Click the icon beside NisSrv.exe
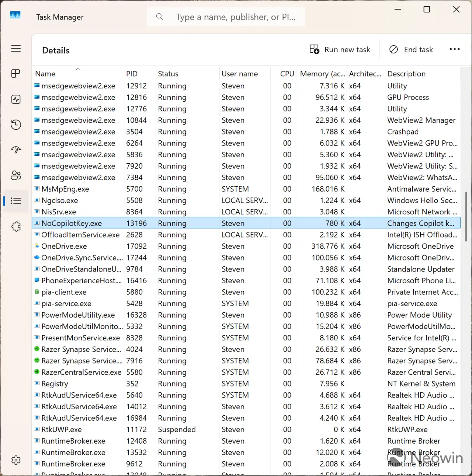The height and width of the screenshot is (476, 472). click(37, 211)
